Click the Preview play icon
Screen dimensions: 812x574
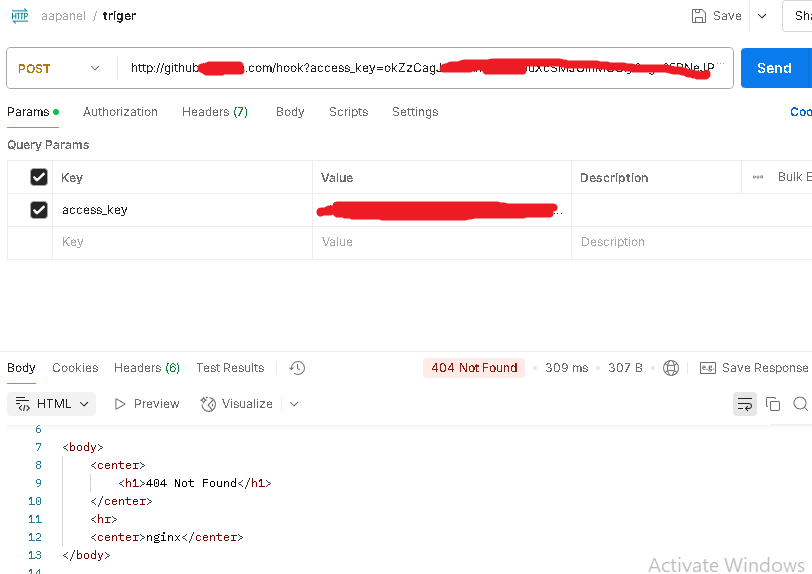(120, 404)
